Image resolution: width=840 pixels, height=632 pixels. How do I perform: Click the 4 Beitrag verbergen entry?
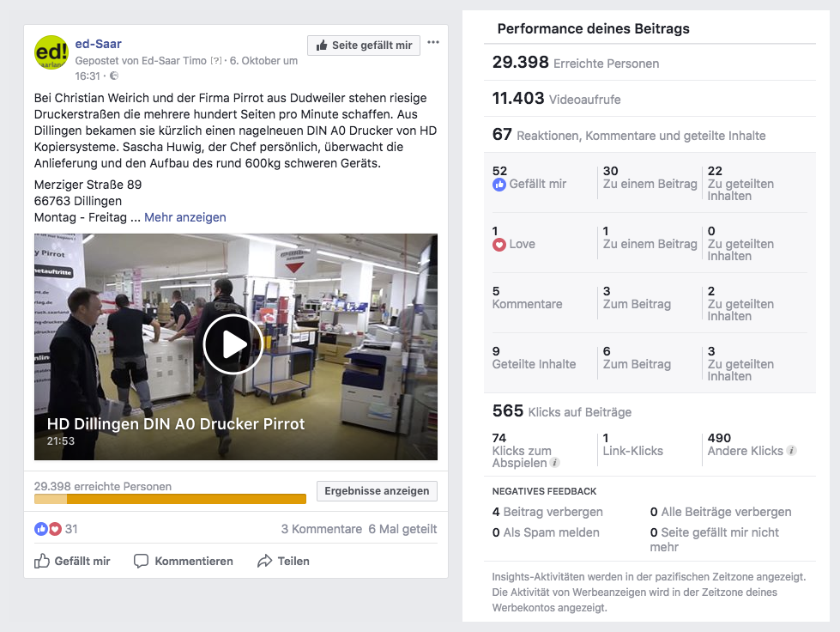547,512
